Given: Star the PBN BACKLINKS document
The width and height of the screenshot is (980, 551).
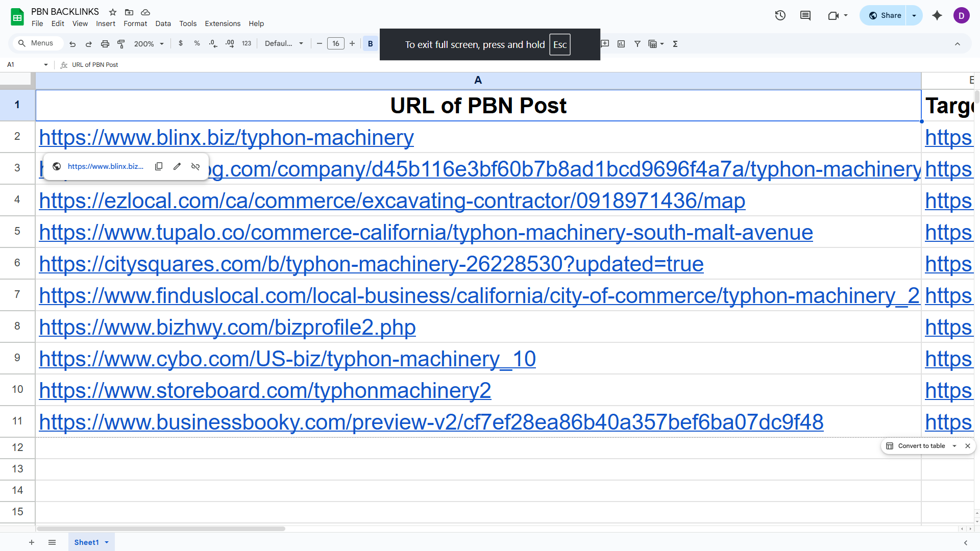Looking at the screenshot, I should [113, 12].
